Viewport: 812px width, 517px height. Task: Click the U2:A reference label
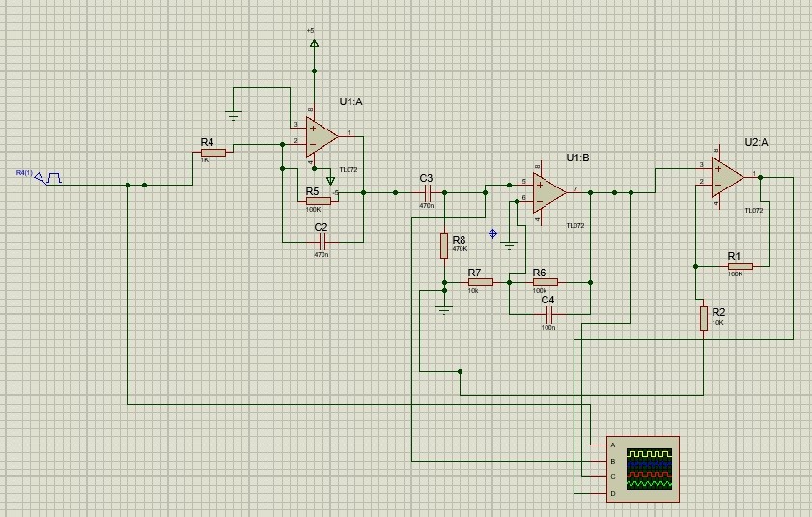click(x=756, y=142)
